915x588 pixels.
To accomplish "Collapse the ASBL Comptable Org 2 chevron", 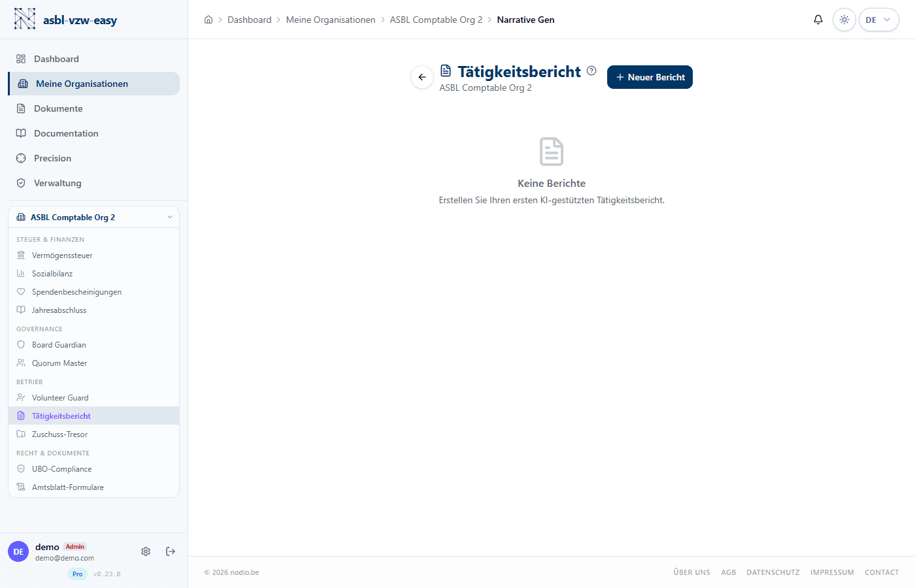I will pos(170,218).
